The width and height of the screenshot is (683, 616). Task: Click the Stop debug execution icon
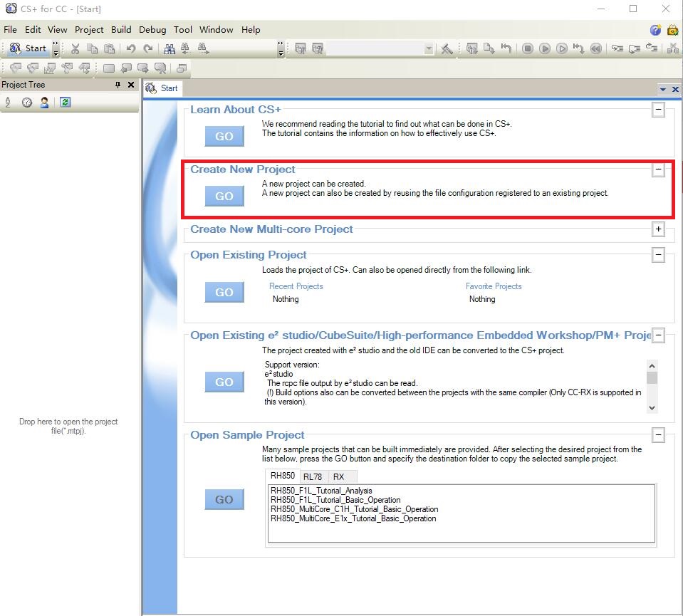pos(528,48)
